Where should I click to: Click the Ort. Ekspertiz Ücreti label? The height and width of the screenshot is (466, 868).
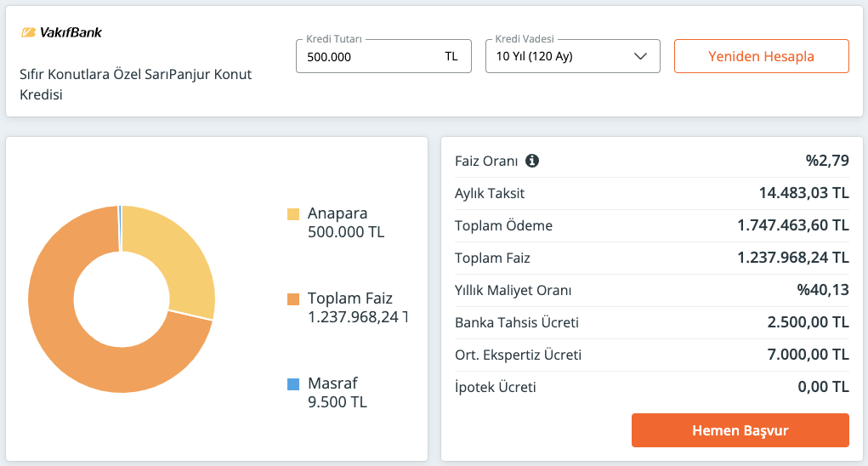(x=518, y=355)
